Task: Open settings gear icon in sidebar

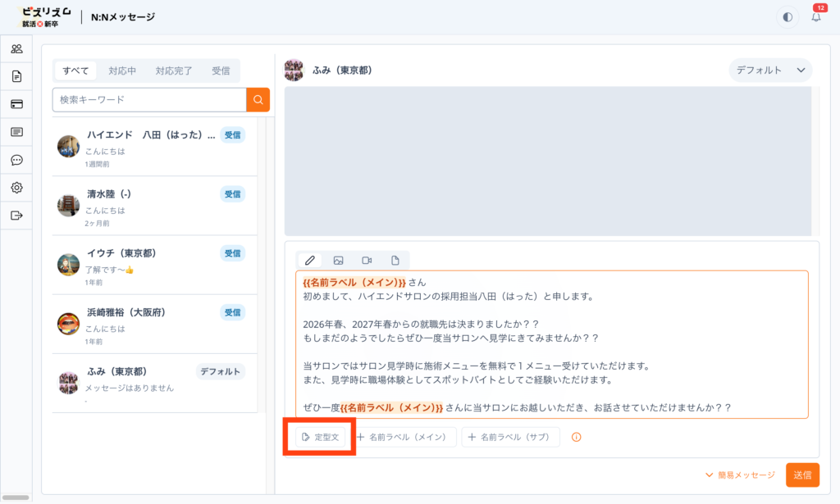Action: [x=16, y=188]
